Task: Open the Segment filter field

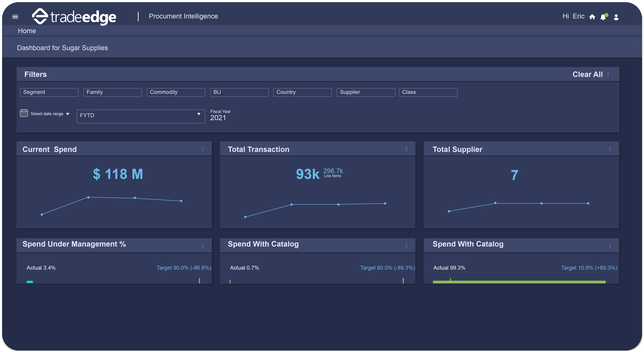Action: pos(49,92)
